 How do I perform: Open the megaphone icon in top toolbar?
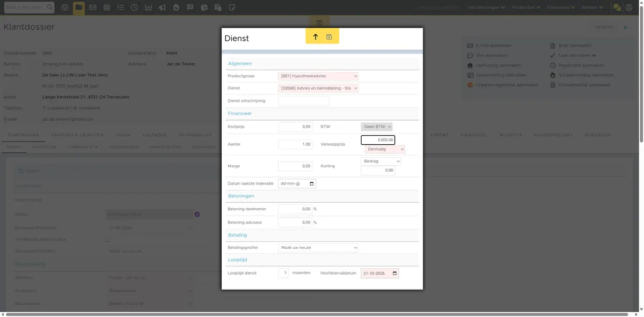coord(162,8)
